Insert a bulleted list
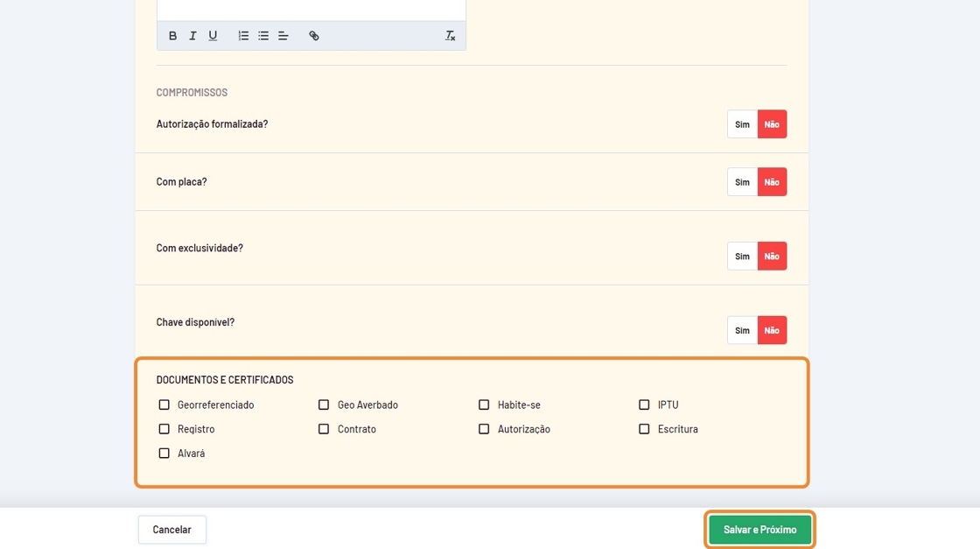Image resolution: width=980 pixels, height=549 pixels. pos(263,36)
